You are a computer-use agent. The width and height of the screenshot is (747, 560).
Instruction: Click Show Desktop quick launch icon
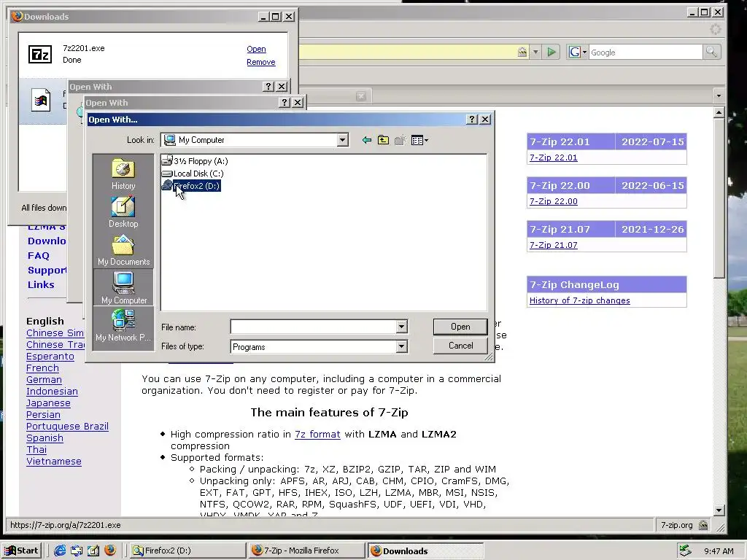click(x=93, y=551)
